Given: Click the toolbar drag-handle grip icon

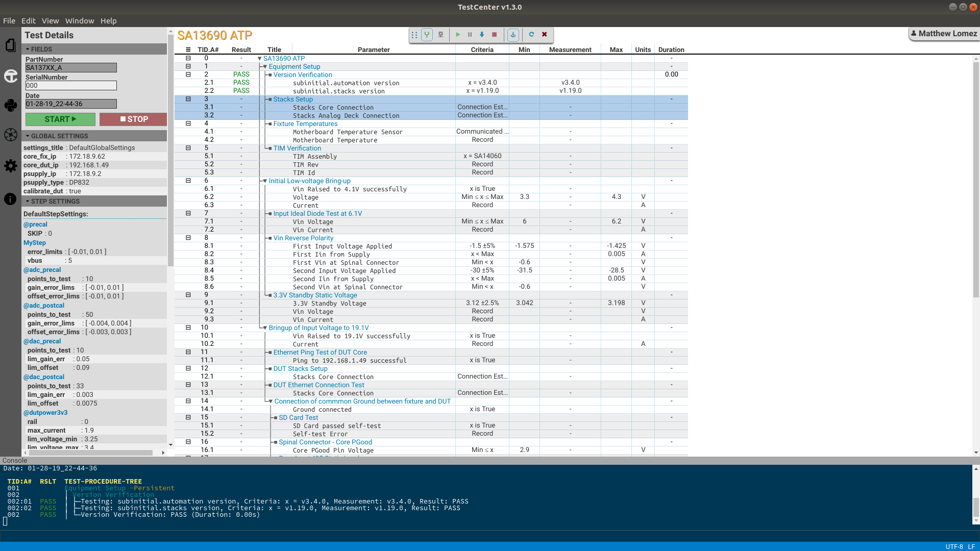Looking at the screenshot, I should (x=414, y=35).
